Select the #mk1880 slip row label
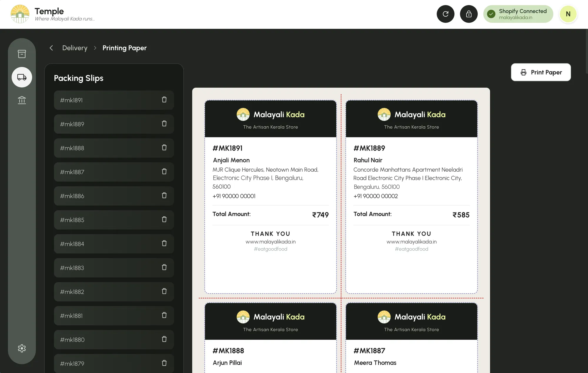 click(x=72, y=340)
